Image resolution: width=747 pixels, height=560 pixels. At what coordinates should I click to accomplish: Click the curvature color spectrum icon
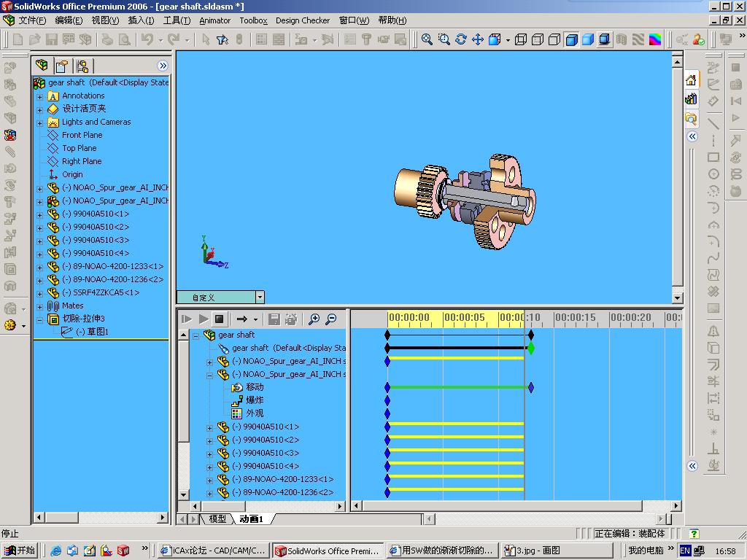(x=655, y=39)
